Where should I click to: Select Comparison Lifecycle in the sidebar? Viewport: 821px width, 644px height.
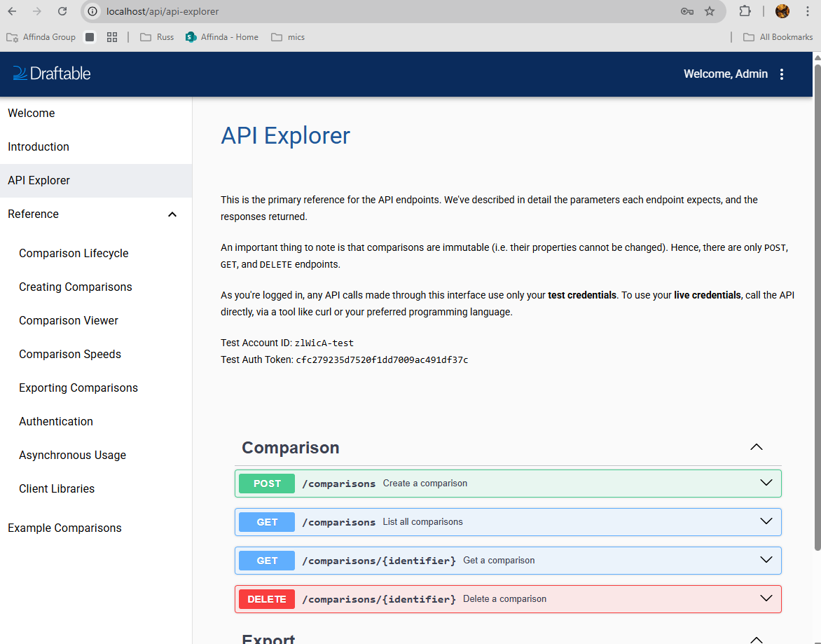point(74,253)
